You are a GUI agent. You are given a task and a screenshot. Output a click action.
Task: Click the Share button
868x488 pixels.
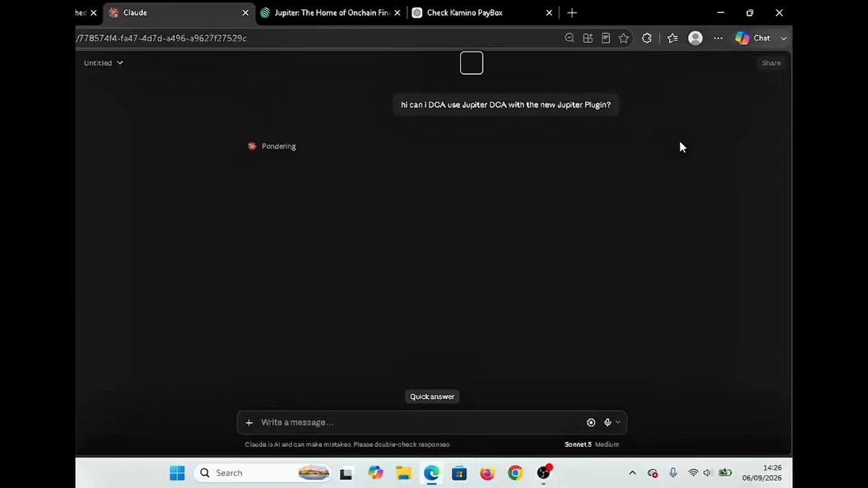click(x=771, y=63)
